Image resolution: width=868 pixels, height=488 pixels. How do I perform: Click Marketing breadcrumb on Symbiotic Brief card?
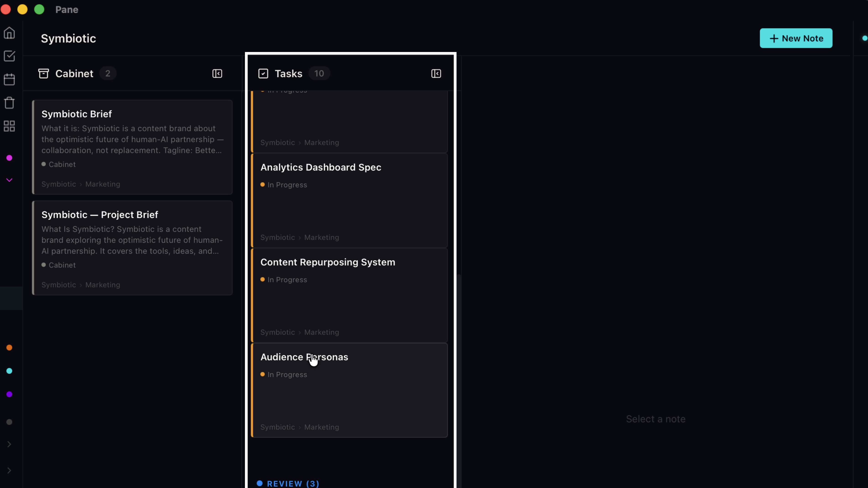tap(103, 184)
